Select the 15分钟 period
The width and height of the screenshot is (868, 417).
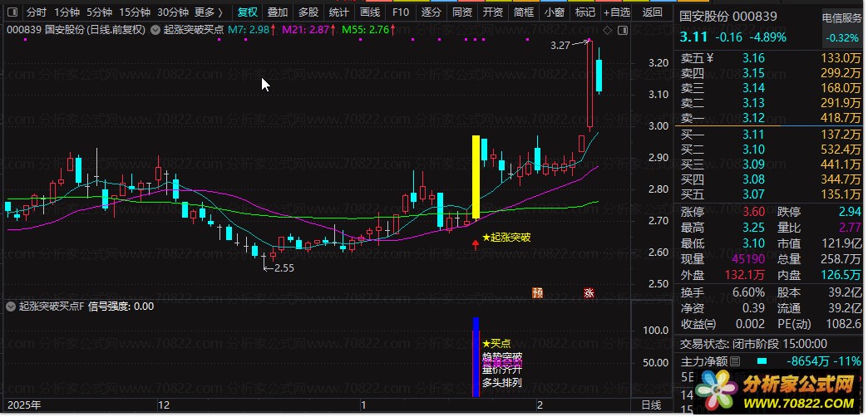(135, 12)
